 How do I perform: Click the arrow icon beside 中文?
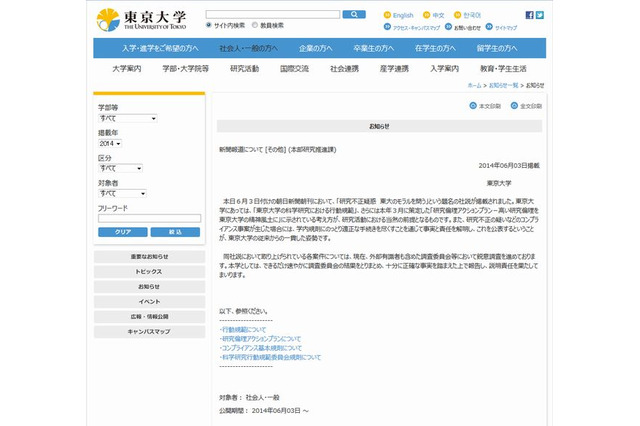tap(427, 15)
